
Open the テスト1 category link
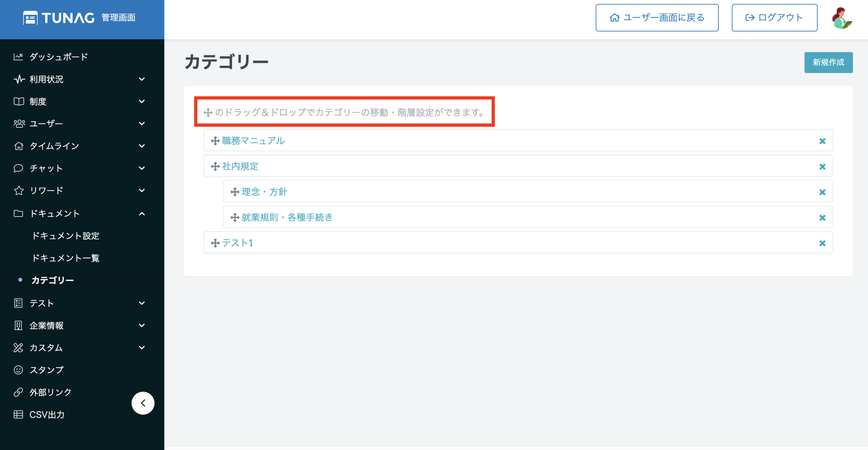(x=238, y=243)
